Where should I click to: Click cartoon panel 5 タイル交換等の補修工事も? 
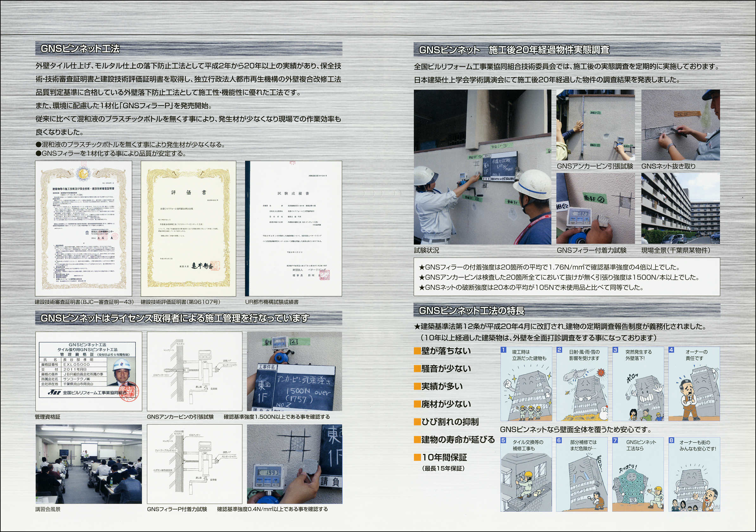click(x=526, y=474)
